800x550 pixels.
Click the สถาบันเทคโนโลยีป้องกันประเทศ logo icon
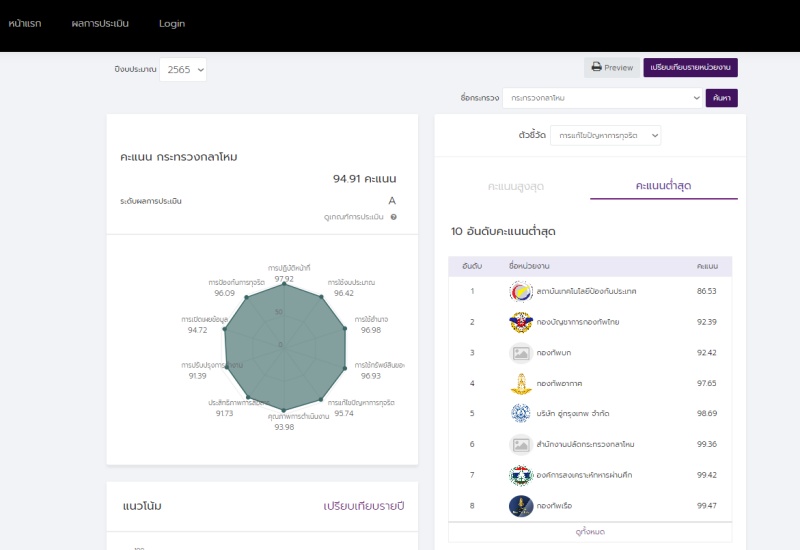pos(520,291)
